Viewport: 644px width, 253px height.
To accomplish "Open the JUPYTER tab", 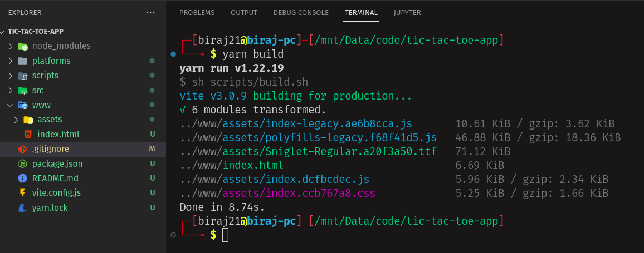I will 407,13.
